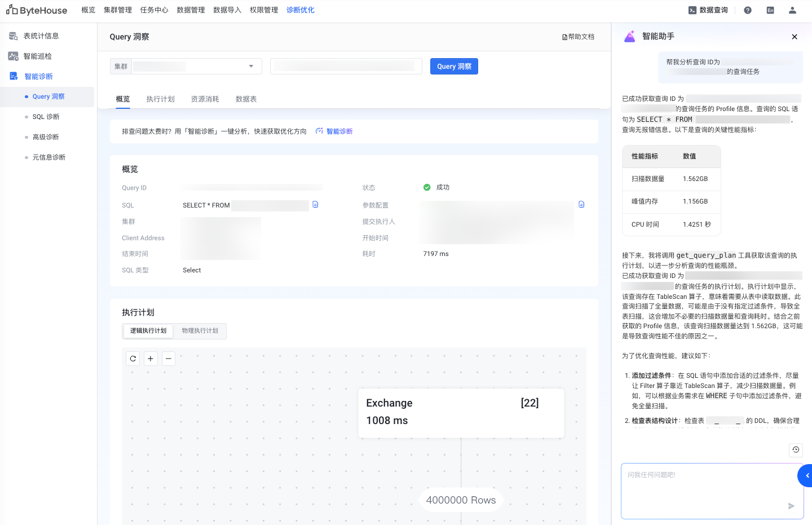
Task: Select 物理执行计划 view
Action: (x=200, y=331)
